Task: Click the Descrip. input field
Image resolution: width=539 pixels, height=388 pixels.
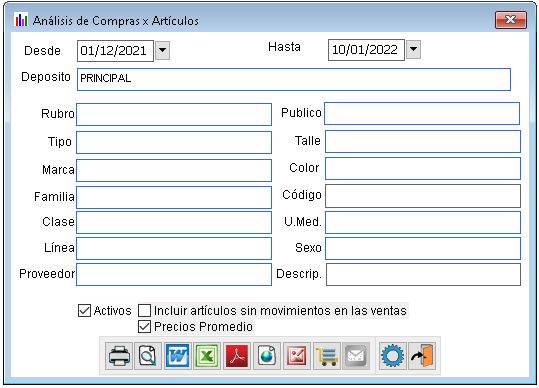Action: click(424, 274)
